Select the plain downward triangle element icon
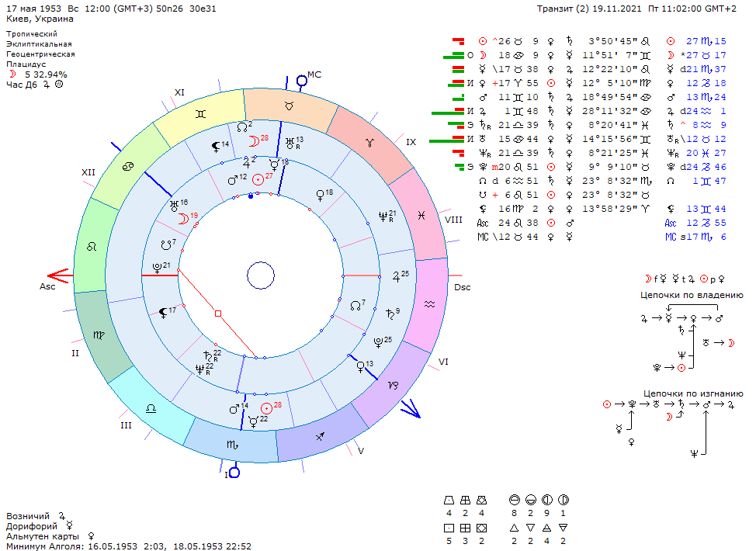This screenshot has width=756, height=551. pyautogui.click(x=530, y=528)
